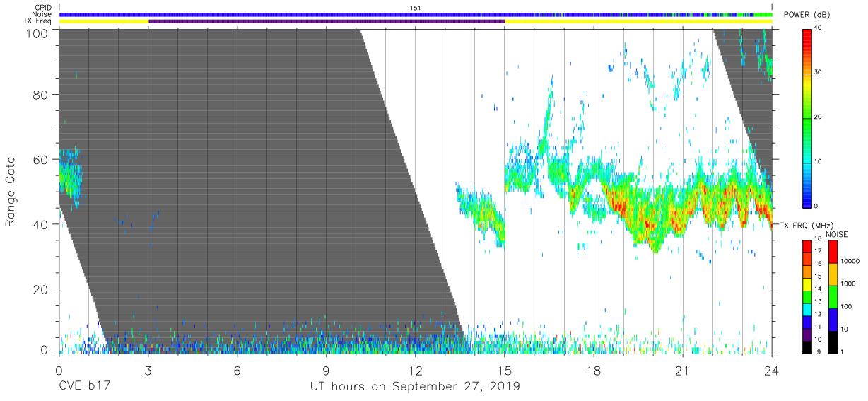Screen dimensions: 868x401
Task: Click the Range Gate axis title
Action: 11,192
